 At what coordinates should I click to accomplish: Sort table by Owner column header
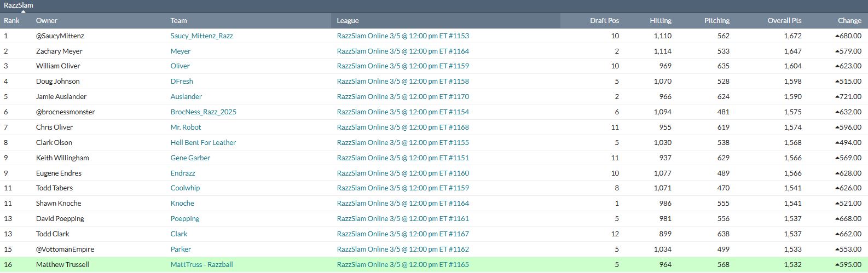tap(47, 20)
